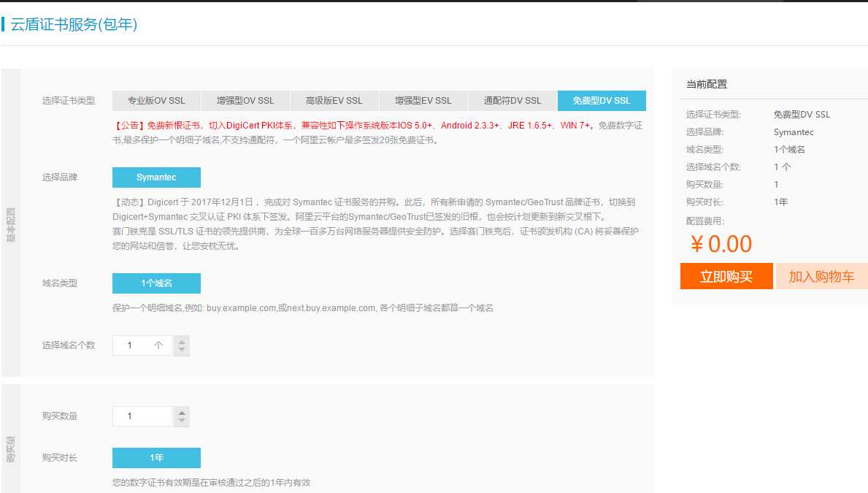Select the 1年 purchase duration option

(156, 457)
